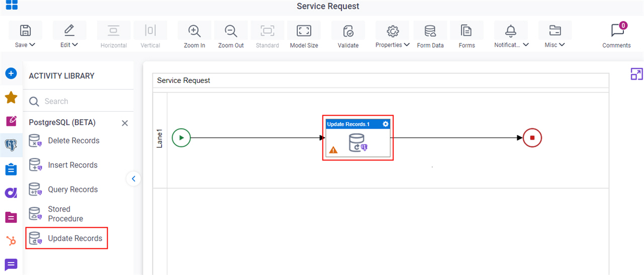
Task: Expand the canvas to full screen
Action: pos(636,74)
